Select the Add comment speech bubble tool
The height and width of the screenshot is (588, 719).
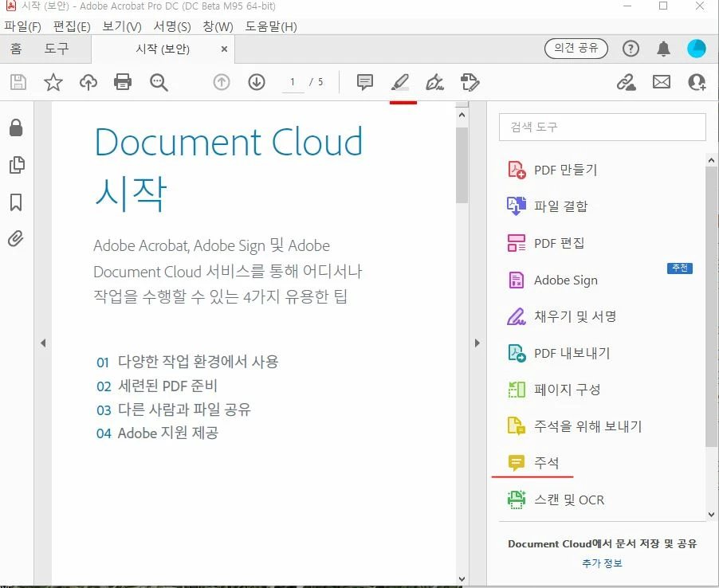point(365,83)
